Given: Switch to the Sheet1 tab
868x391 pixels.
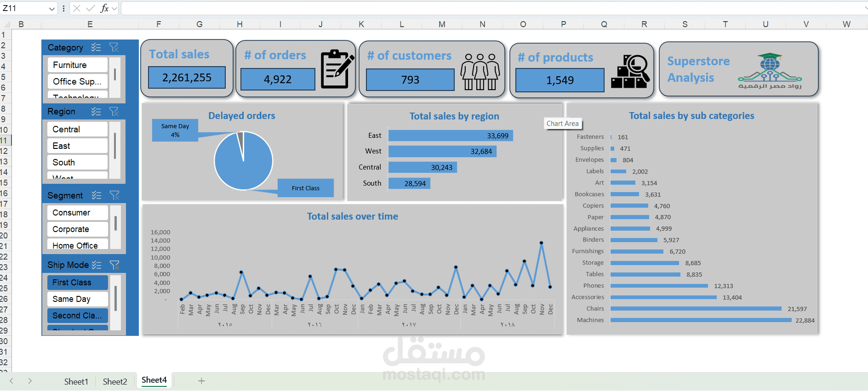Looking at the screenshot, I should (x=76, y=382).
